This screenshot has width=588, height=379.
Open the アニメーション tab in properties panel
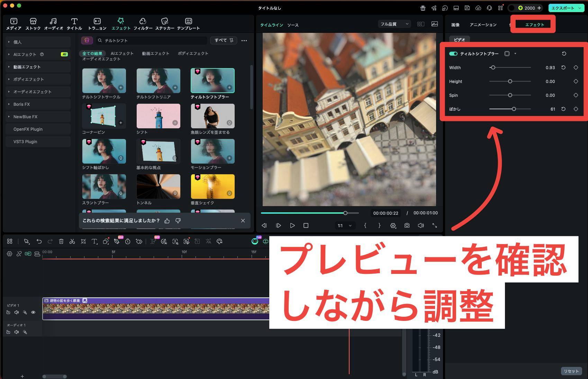pos(483,25)
